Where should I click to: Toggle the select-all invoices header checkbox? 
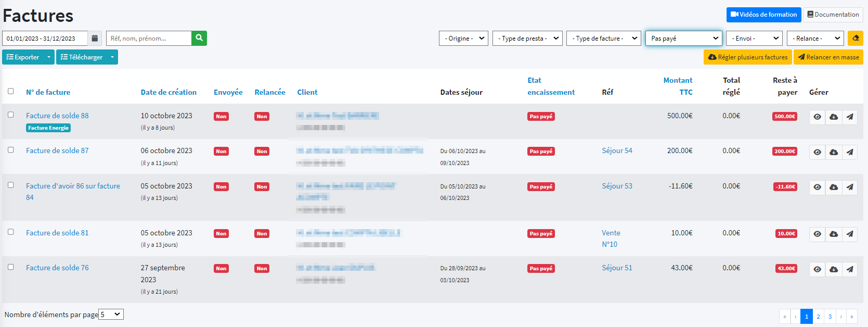pos(11,91)
